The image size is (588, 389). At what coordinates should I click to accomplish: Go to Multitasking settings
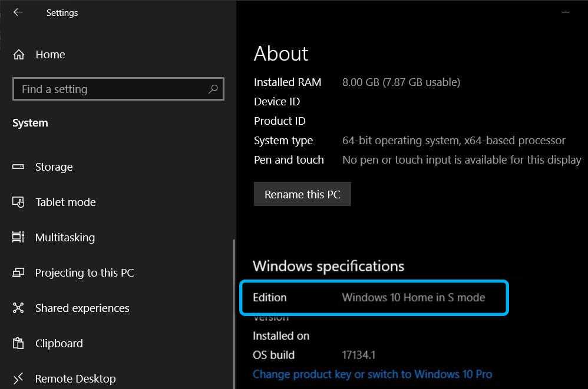tap(64, 238)
